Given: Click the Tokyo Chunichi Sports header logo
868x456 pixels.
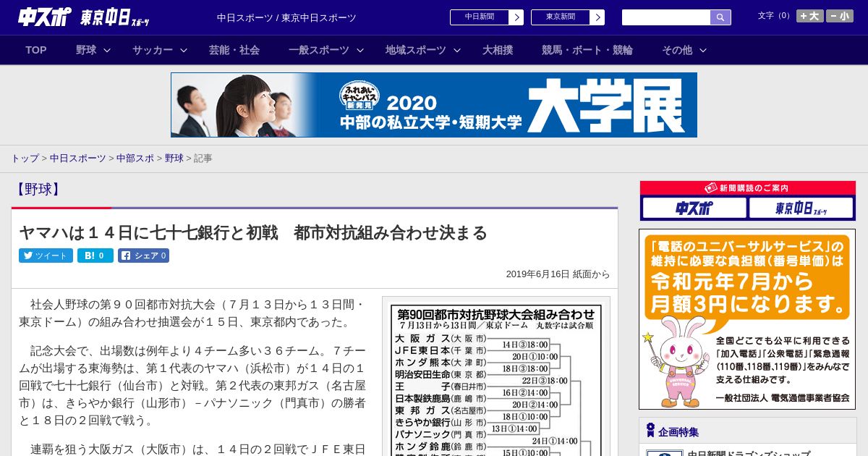Looking at the screenshot, I should tap(114, 17).
